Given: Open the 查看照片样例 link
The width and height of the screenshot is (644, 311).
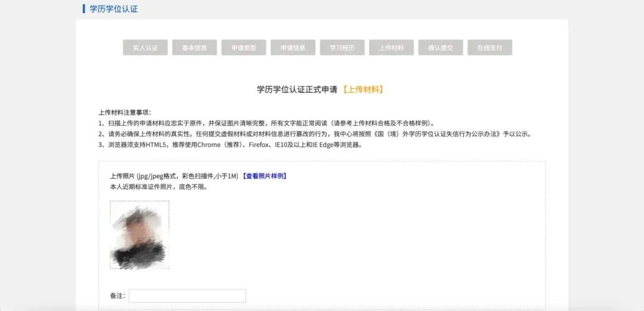Looking at the screenshot, I should (x=265, y=176).
